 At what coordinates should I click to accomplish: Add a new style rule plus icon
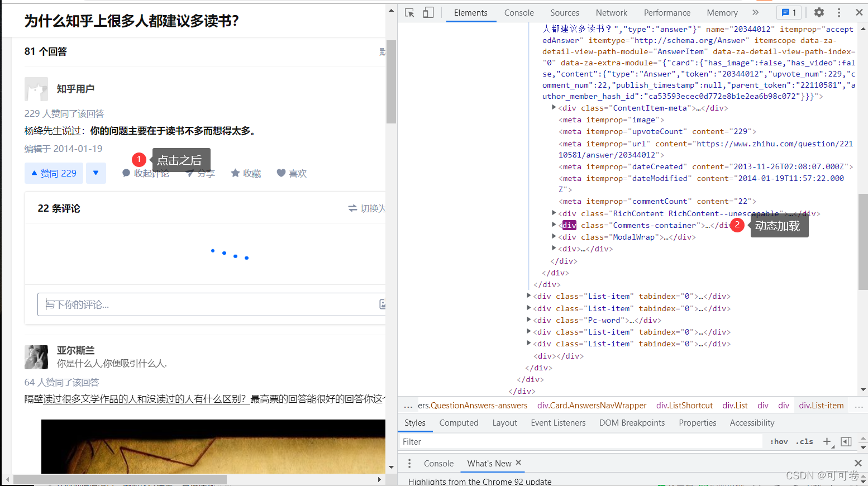[827, 442]
